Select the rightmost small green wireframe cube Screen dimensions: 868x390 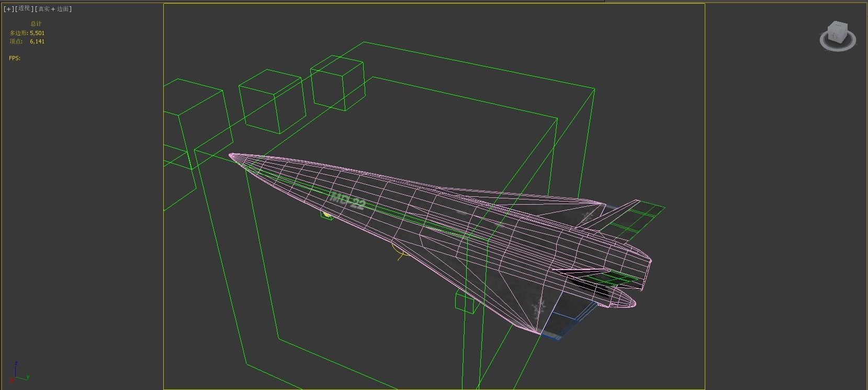[337, 84]
